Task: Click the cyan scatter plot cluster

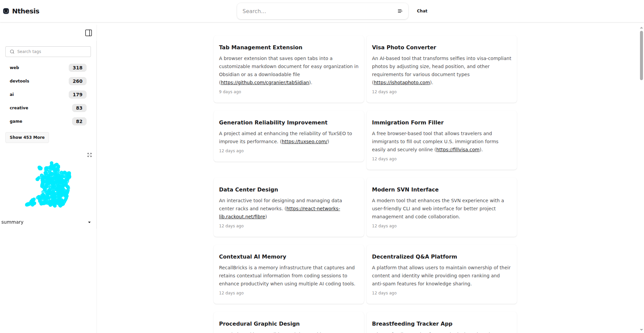Action: tap(54, 184)
